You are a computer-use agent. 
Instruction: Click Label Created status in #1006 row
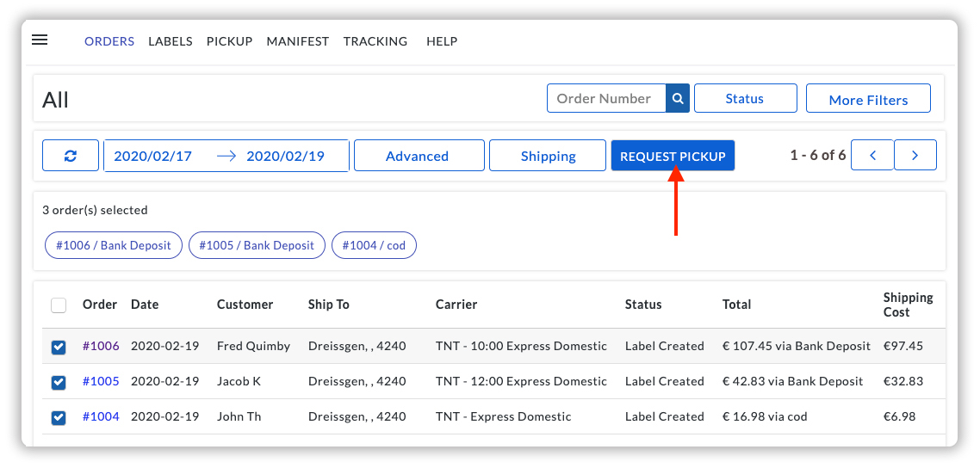(664, 346)
